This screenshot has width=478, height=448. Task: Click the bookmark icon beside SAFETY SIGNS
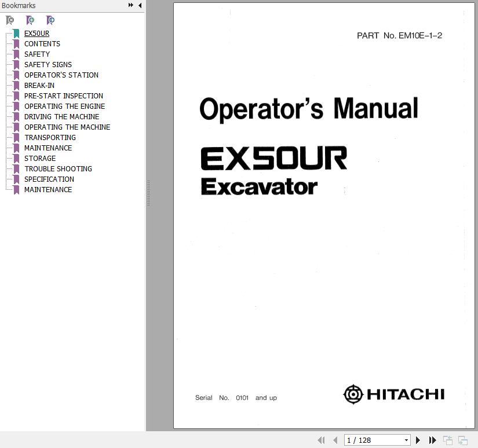[16, 65]
